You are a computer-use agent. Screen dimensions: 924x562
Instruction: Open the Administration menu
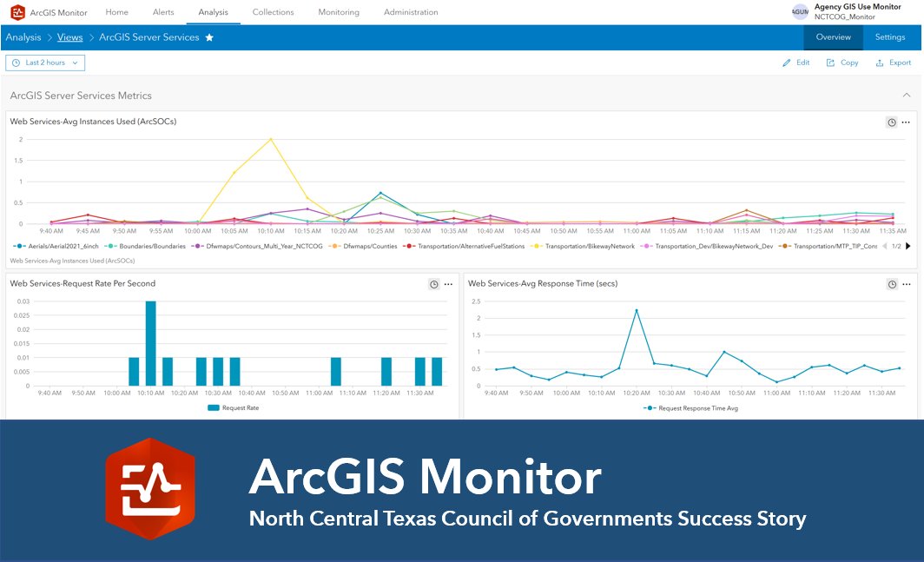click(x=411, y=12)
